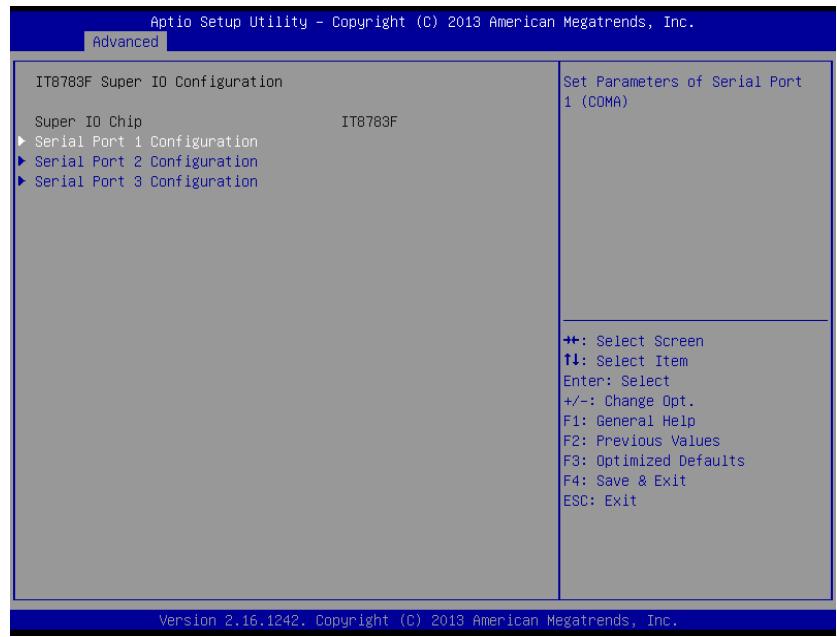
Task: Click the +/-: Change Opt. hint
Action: point(629,401)
